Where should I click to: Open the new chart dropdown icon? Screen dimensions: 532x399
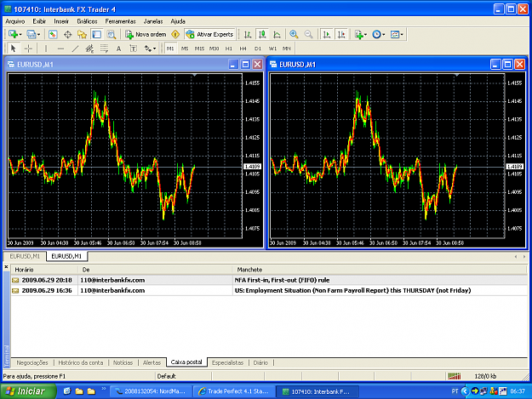pyautogui.click(x=14, y=34)
